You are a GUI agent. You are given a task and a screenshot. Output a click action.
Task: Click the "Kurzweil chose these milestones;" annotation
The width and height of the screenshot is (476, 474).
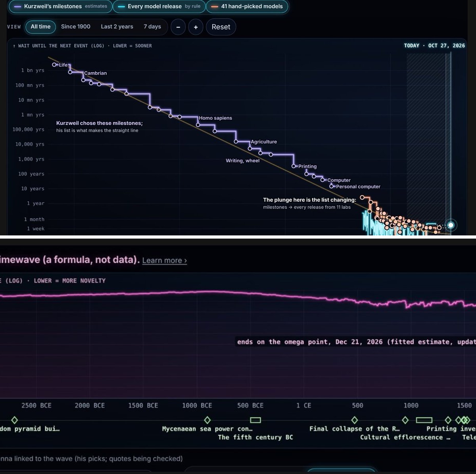[100, 123]
